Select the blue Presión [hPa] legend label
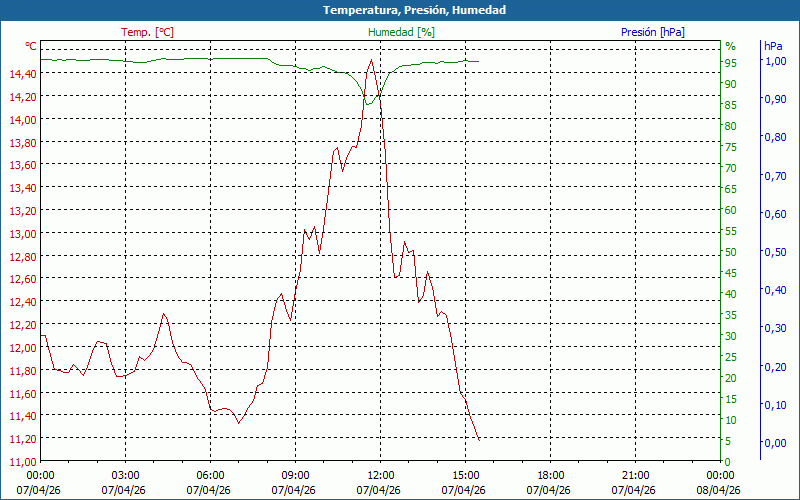This screenshot has height=500, width=800. (652, 32)
